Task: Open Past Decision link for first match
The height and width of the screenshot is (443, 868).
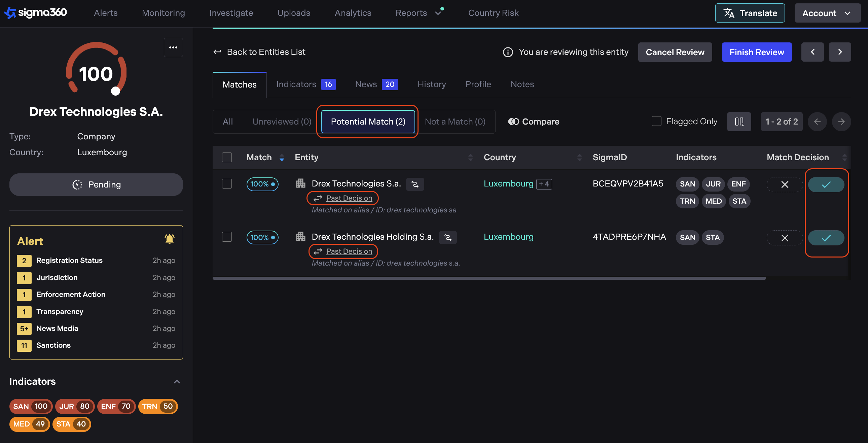Action: pyautogui.click(x=349, y=198)
